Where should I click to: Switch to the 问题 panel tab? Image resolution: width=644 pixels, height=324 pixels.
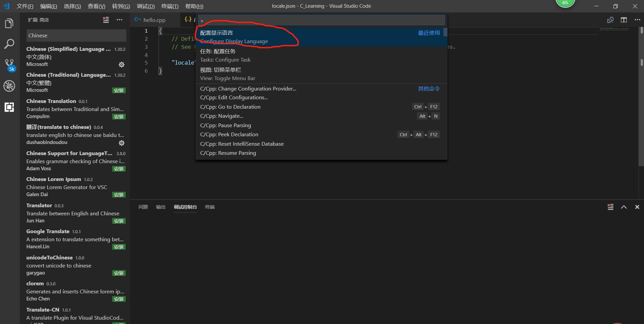(x=143, y=207)
